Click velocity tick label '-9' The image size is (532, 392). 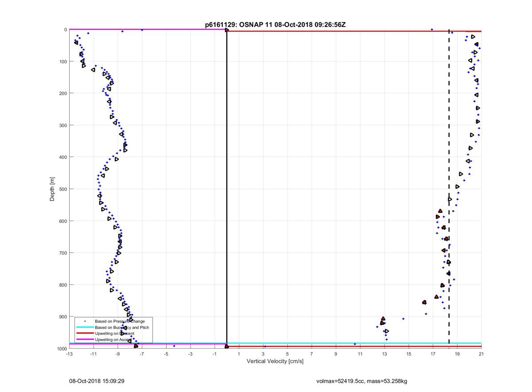pos(117,354)
